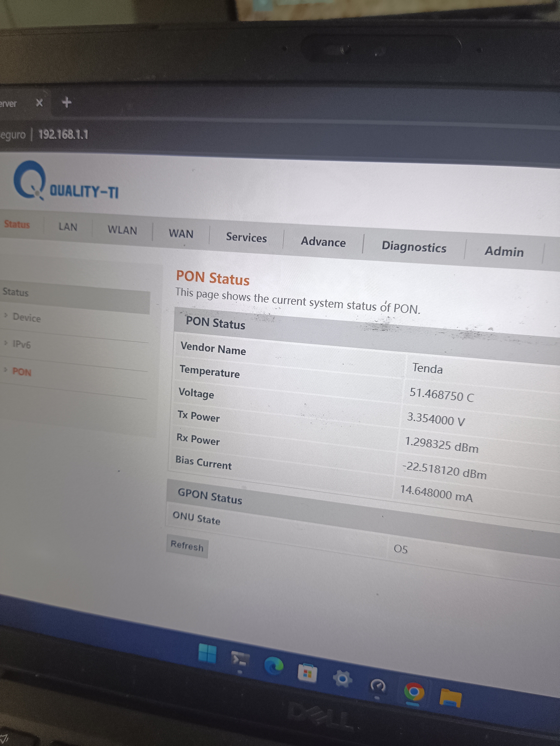Click the Windows Start icon in taskbar
The image size is (560, 746).
tap(207, 653)
